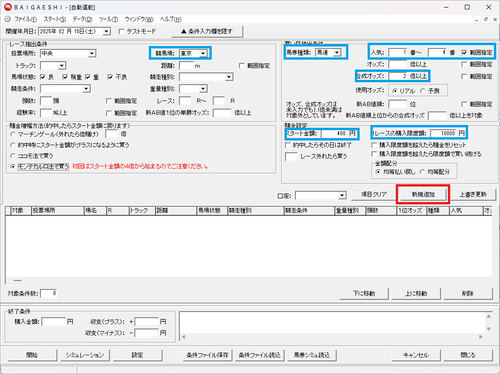Click 条件入力欄を隠す button
Image resolution: width=500 pixels, height=374 pixels.
click(x=207, y=32)
